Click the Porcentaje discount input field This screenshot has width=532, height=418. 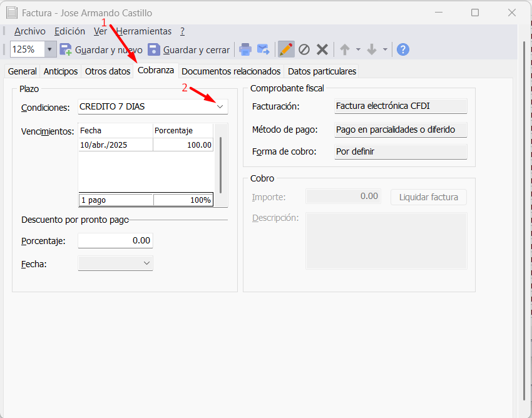point(115,240)
